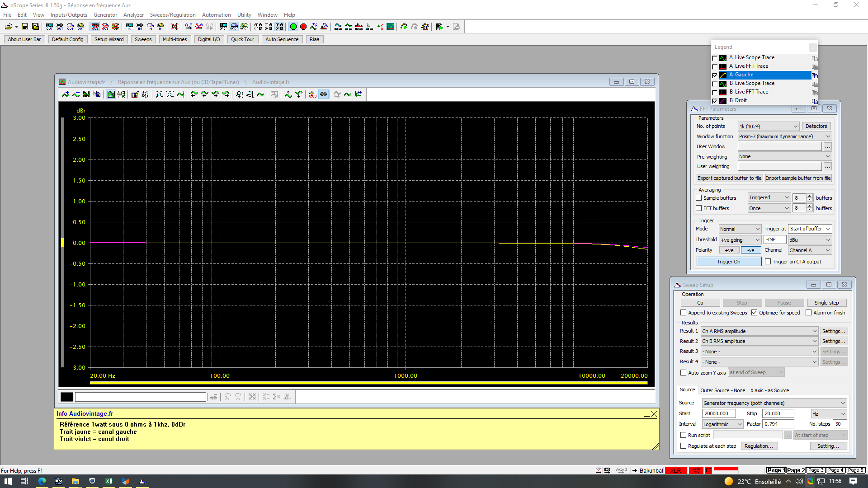This screenshot has width=868, height=488.
Task: Enable FFT buffers averaging checkbox
Action: click(x=699, y=208)
